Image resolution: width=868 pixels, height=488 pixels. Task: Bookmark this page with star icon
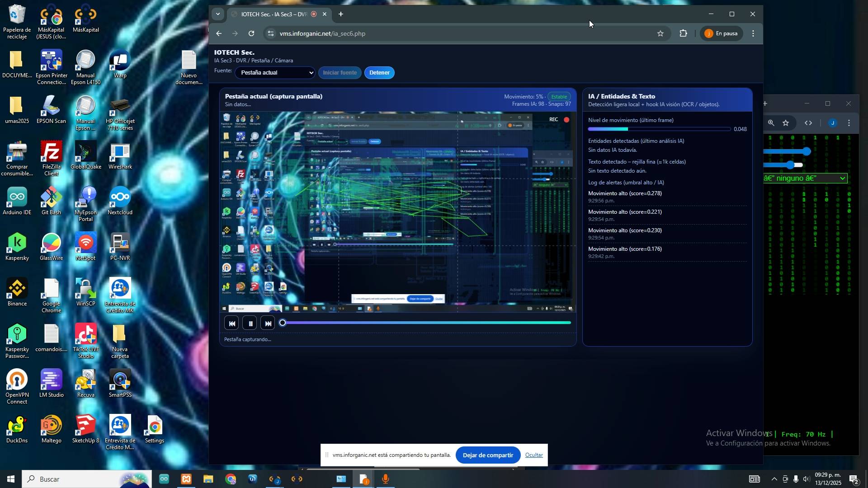[x=660, y=33]
